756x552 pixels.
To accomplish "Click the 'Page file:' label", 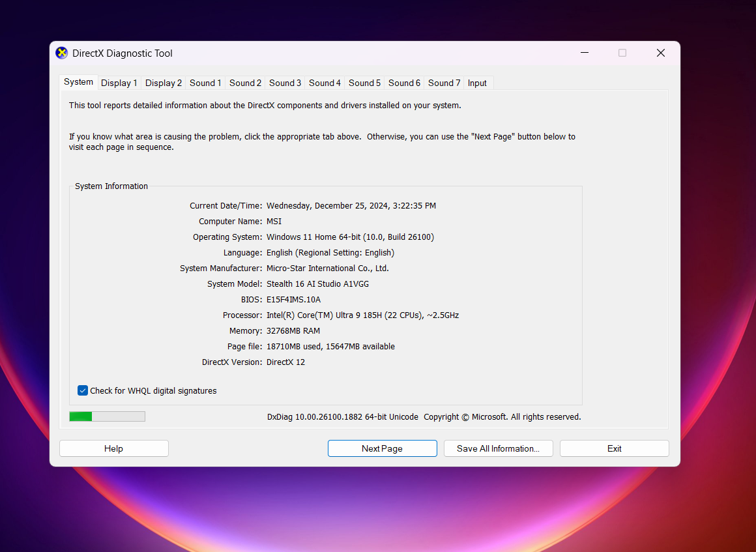I will 245,346.
